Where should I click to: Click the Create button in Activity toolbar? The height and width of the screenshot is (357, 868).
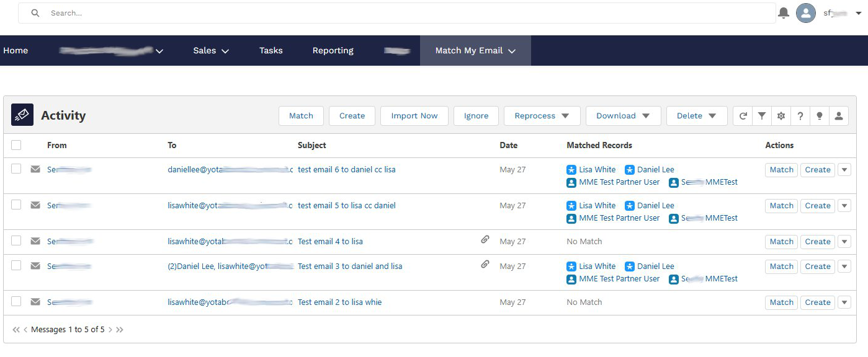pyautogui.click(x=352, y=116)
